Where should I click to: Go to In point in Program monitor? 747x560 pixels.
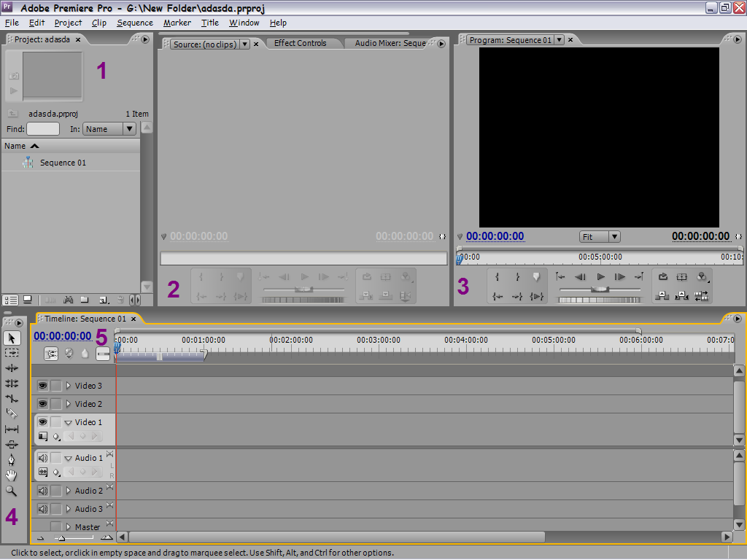pyautogui.click(x=498, y=296)
